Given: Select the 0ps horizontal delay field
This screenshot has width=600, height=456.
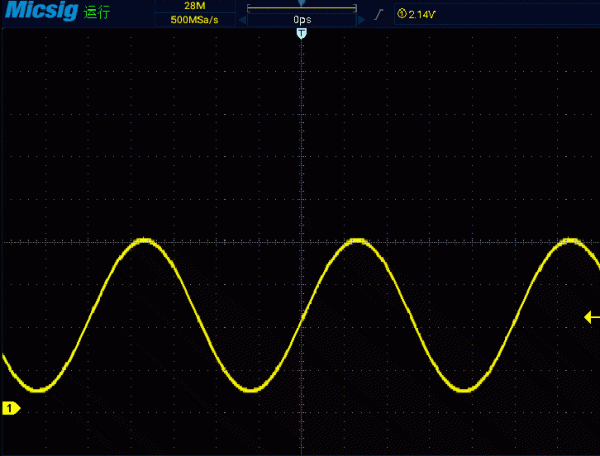Looking at the screenshot, I should point(302,20).
